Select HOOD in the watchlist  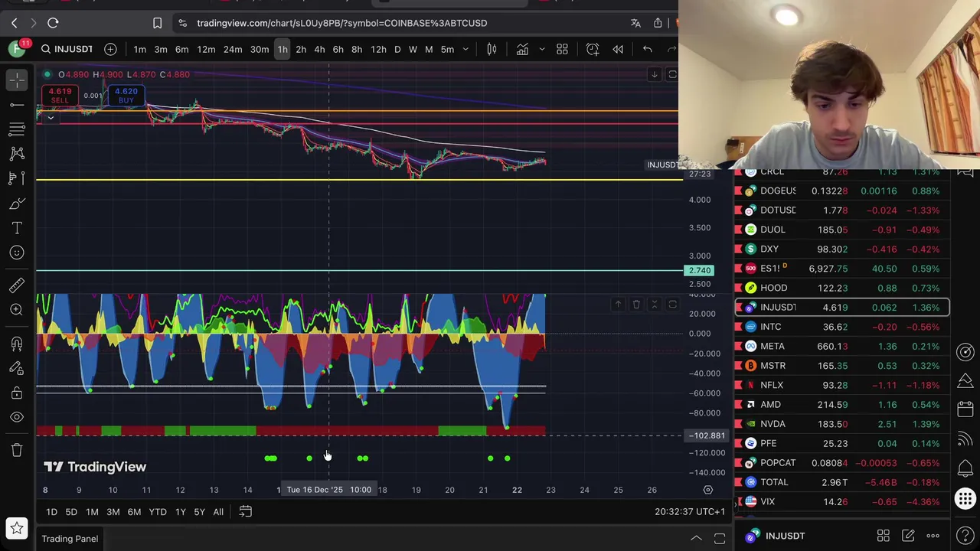point(842,288)
